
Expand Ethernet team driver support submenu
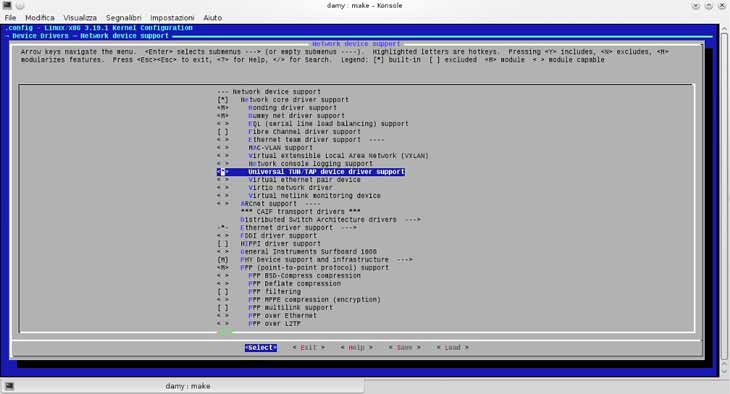[x=316, y=140]
